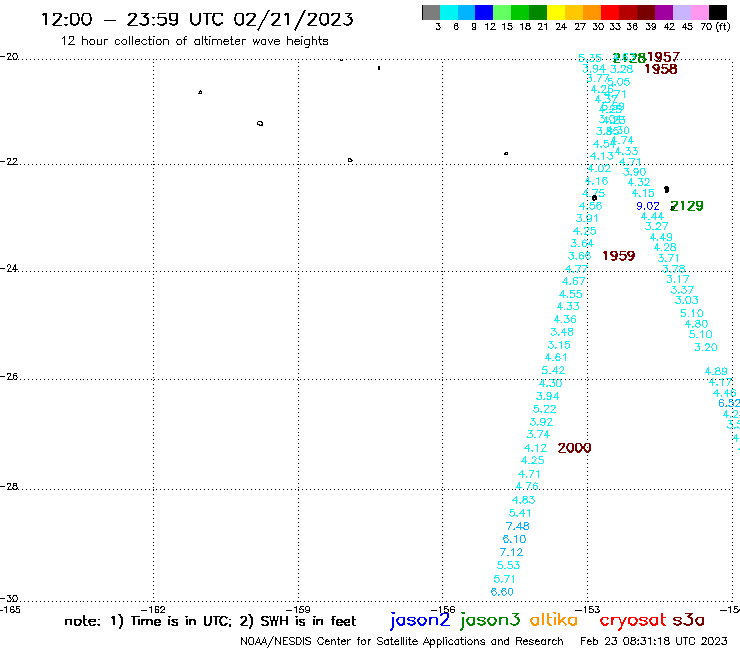
Task: Click the cyan swatch in the legend
Action: [449, 12]
